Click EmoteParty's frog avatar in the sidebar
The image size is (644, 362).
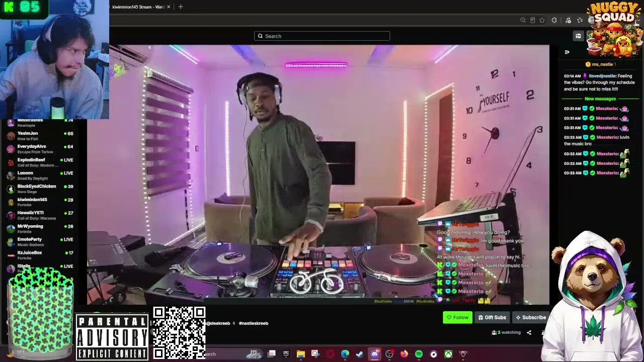tap(11, 242)
